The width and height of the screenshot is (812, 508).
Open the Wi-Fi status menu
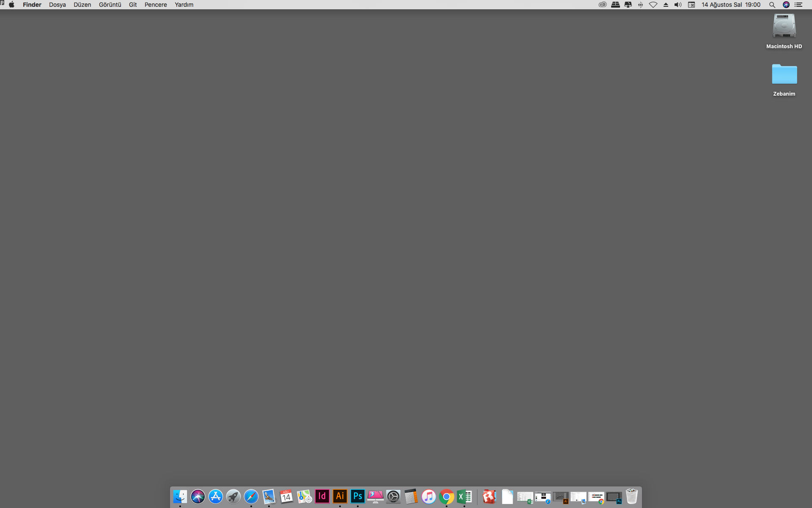click(653, 5)
